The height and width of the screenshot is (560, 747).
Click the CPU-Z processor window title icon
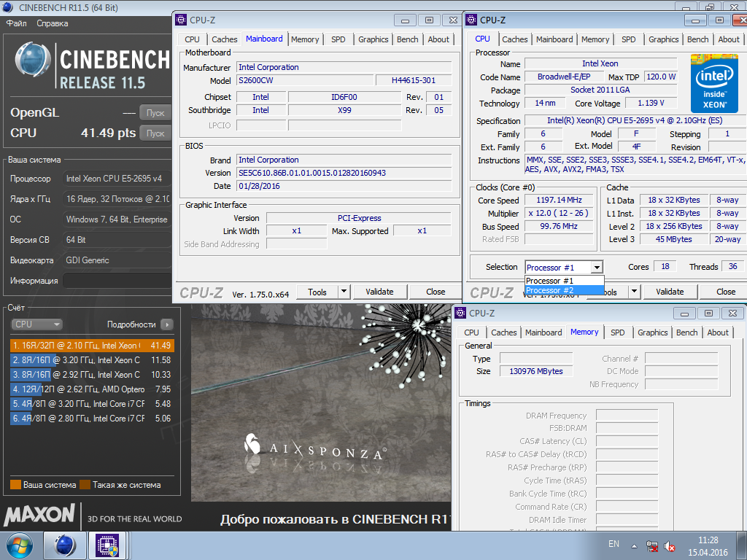(471, 20)
